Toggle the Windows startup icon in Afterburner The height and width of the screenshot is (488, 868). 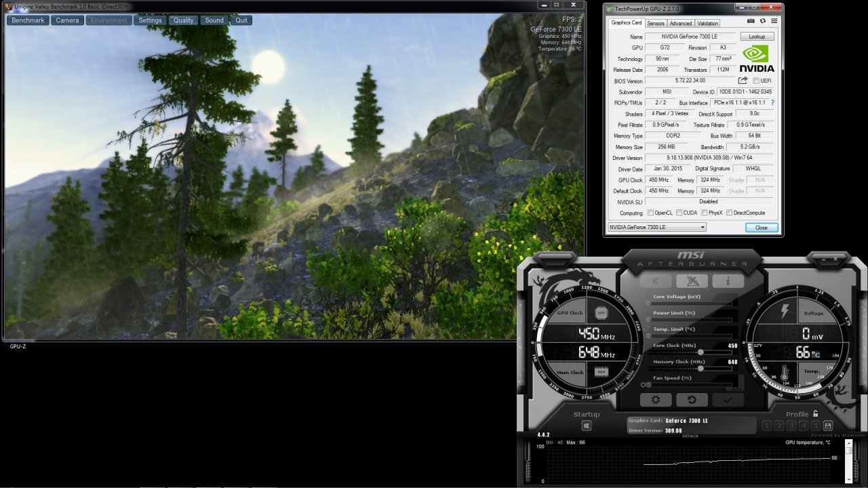click(x=587, y=426)
